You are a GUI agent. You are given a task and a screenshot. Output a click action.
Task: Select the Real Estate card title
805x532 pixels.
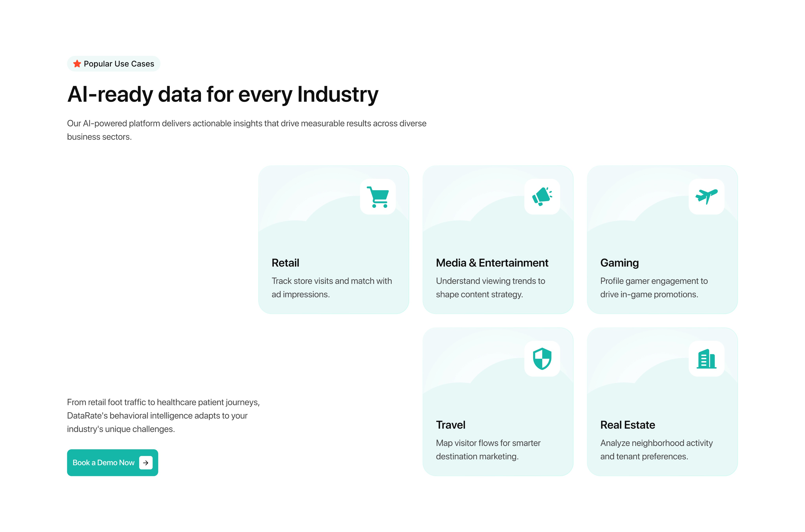click(628, 425)
